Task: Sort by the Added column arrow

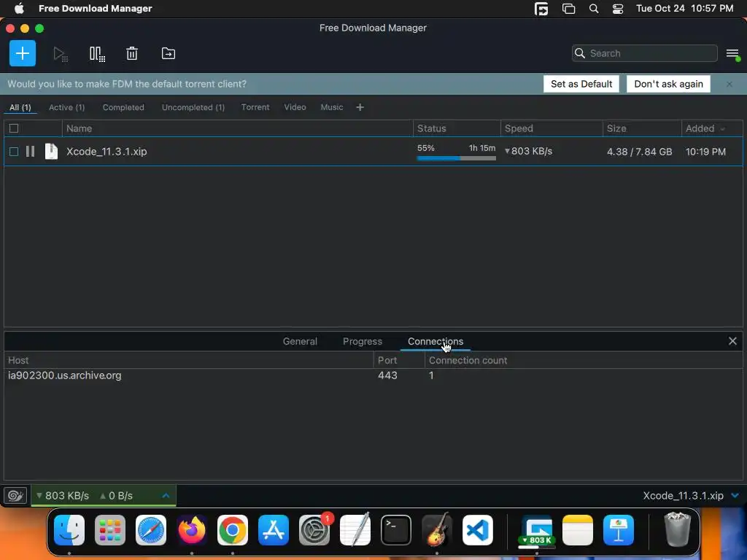Action: (x=723, y=129)
